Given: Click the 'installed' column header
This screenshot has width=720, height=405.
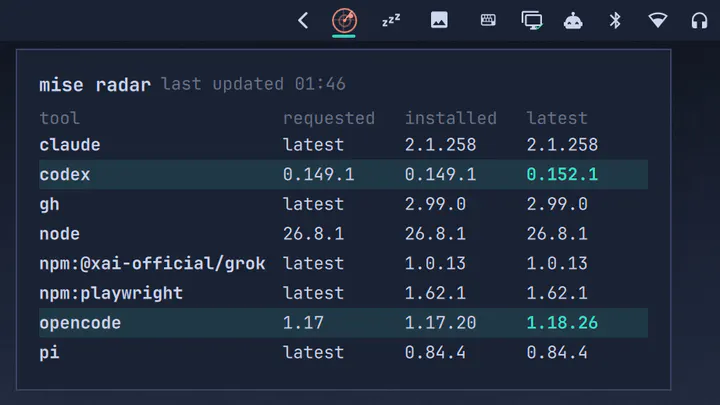Looking at the screenshot, I should pyautogui.click(x=450, y=118).
